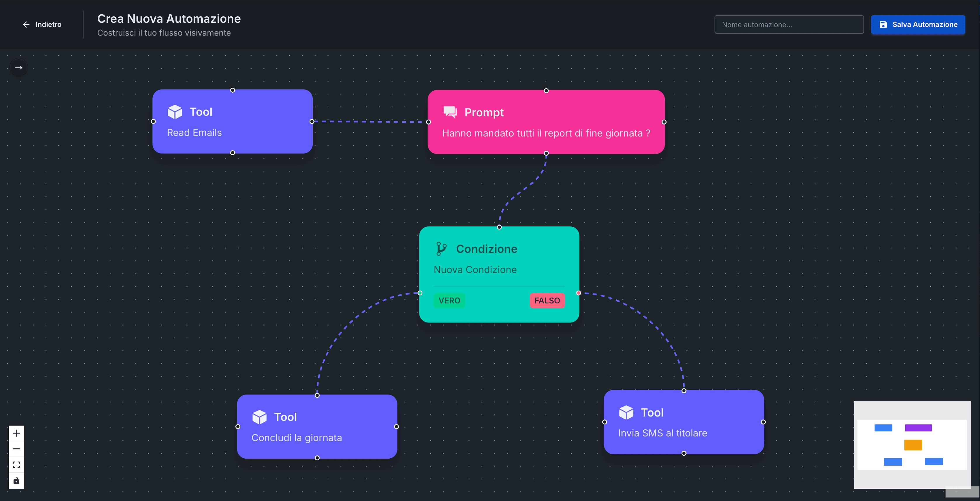Viewport: 980px width, 501px height.
Task: Click the branch icon on the Condizione node
Action: [x=442, y=248]
